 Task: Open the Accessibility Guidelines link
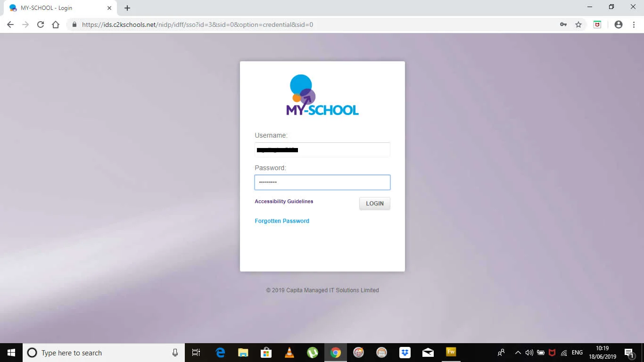point(284,201)
